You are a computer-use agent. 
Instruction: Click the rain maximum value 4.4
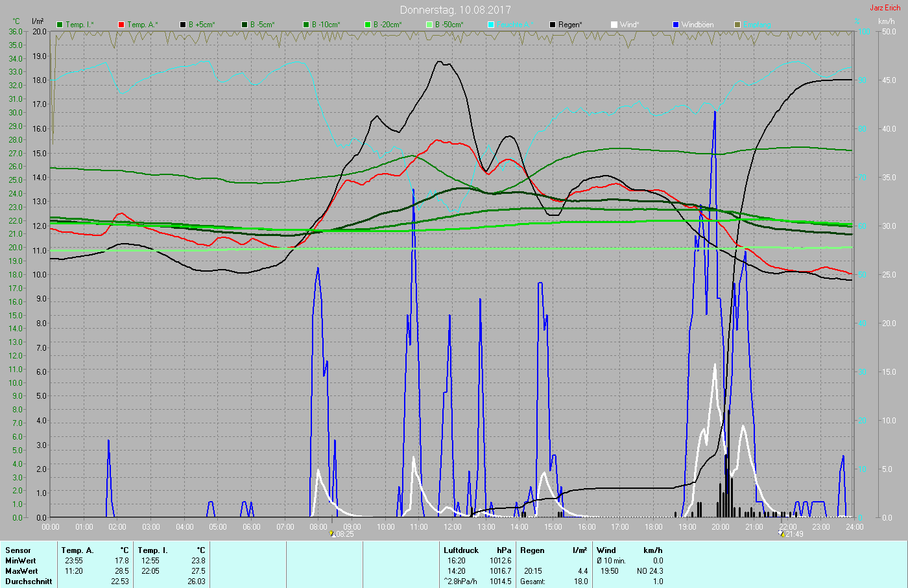pyautogui.click(x=582, y=571)
